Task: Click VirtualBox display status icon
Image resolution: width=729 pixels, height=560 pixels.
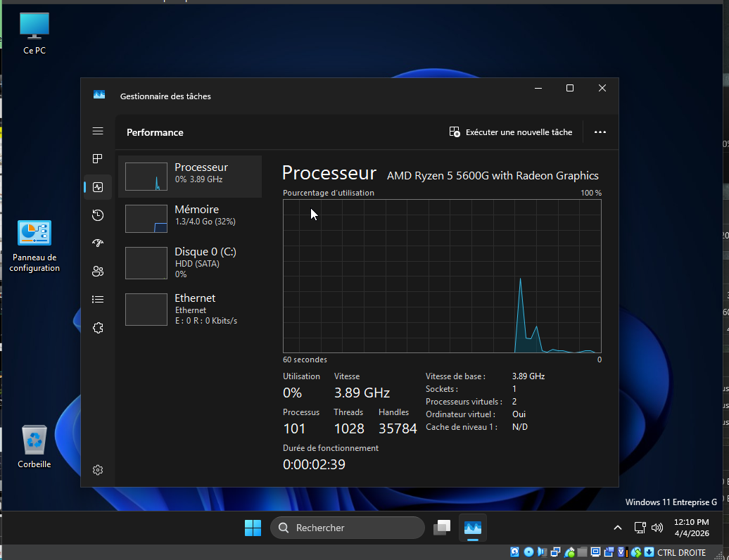Action: [x=595, y=552]
